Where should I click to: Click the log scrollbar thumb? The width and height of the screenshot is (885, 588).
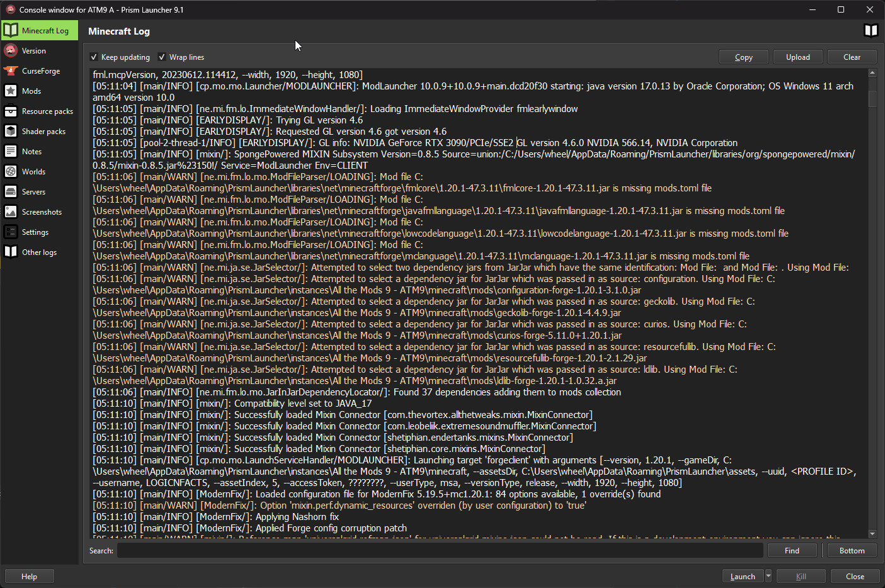(872, 99)
